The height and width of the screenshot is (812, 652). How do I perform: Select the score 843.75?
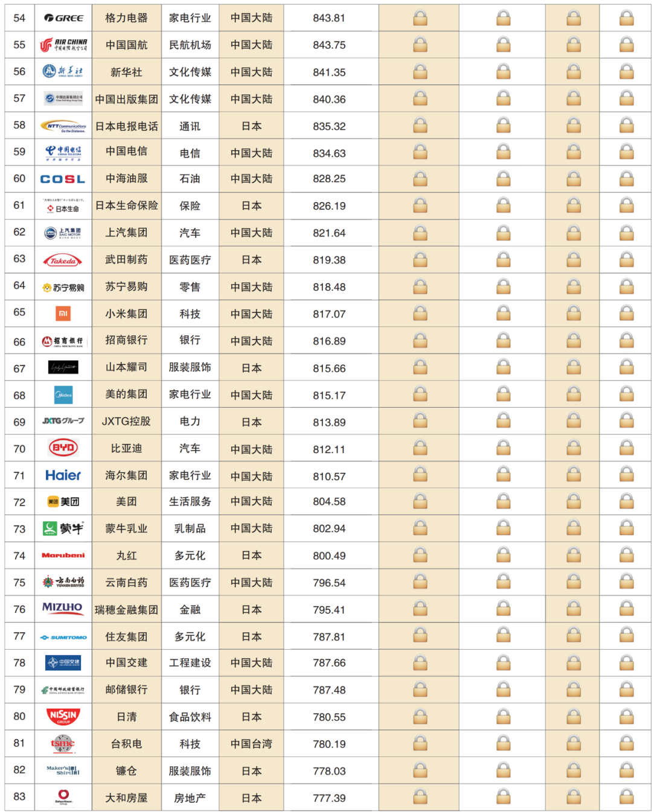coord(329,45)
